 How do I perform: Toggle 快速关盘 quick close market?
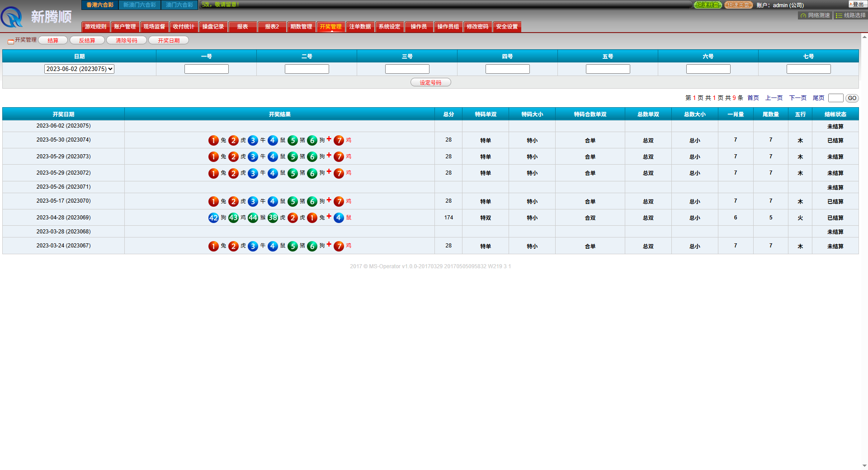tap(738, 5)
